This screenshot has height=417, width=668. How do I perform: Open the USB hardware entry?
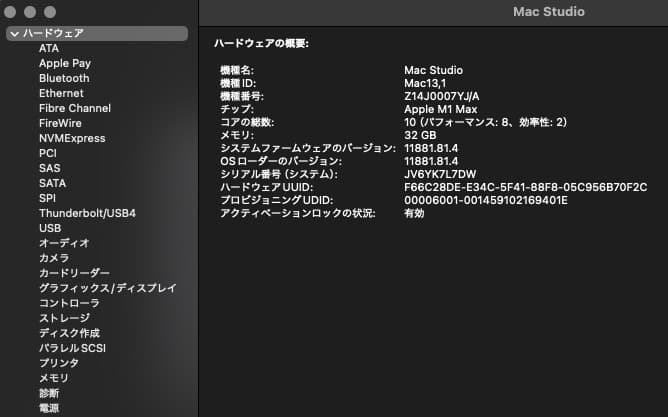click(50, 228)
